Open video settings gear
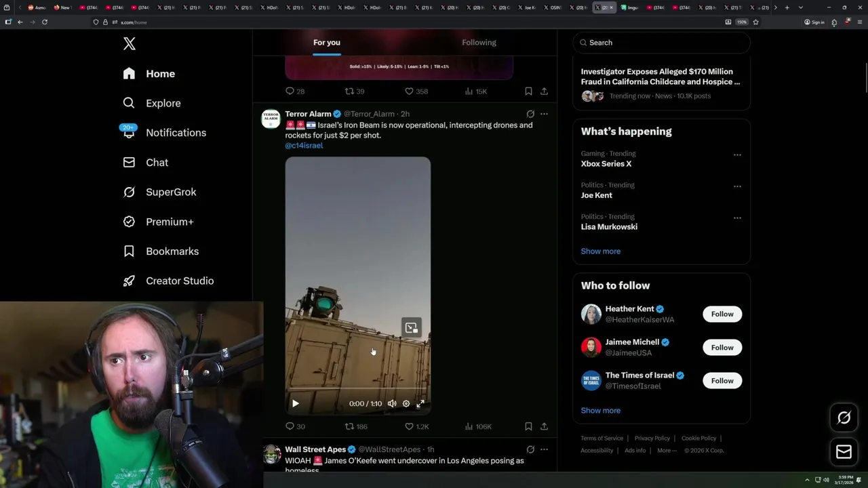Screen dimensions: 868x488 [x=406, y=404]
